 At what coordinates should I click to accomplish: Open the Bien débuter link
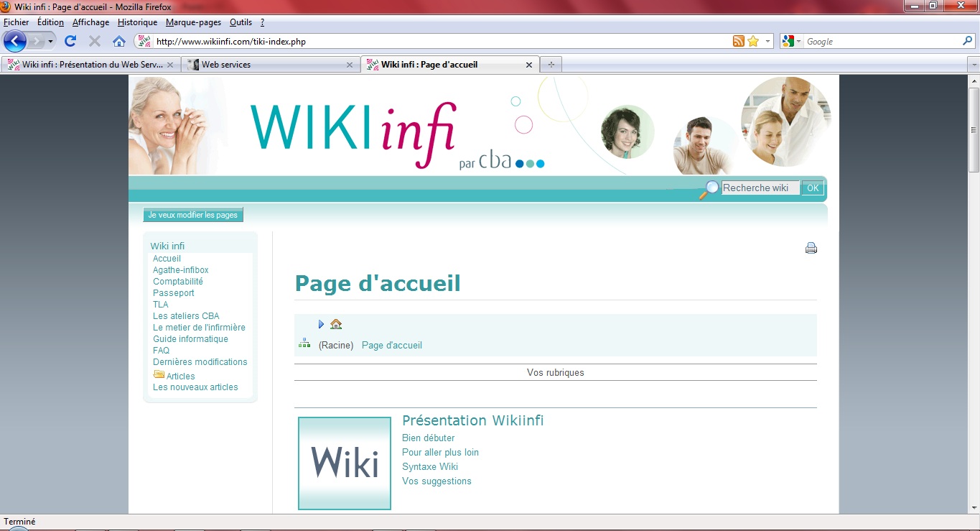(428, 438)
